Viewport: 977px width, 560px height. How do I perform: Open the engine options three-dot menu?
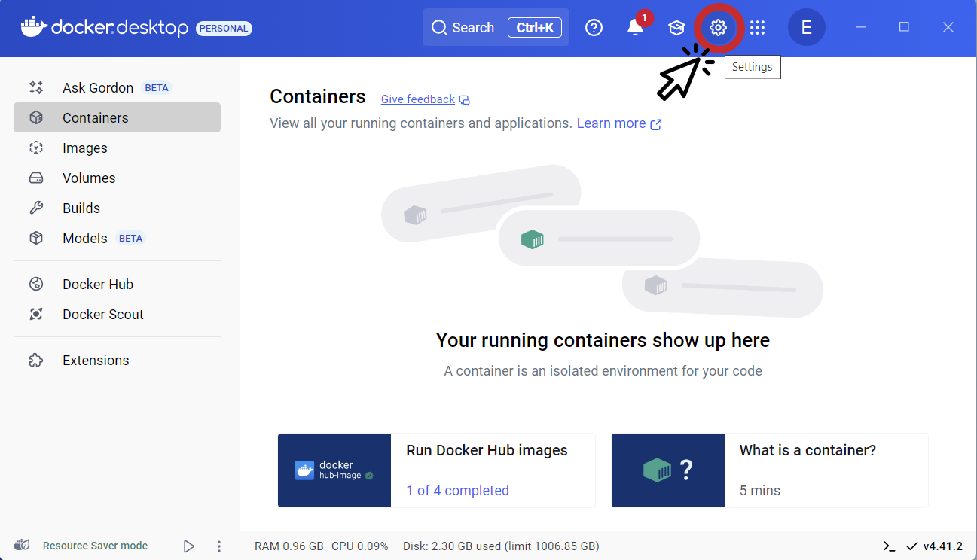click(218, 546)
